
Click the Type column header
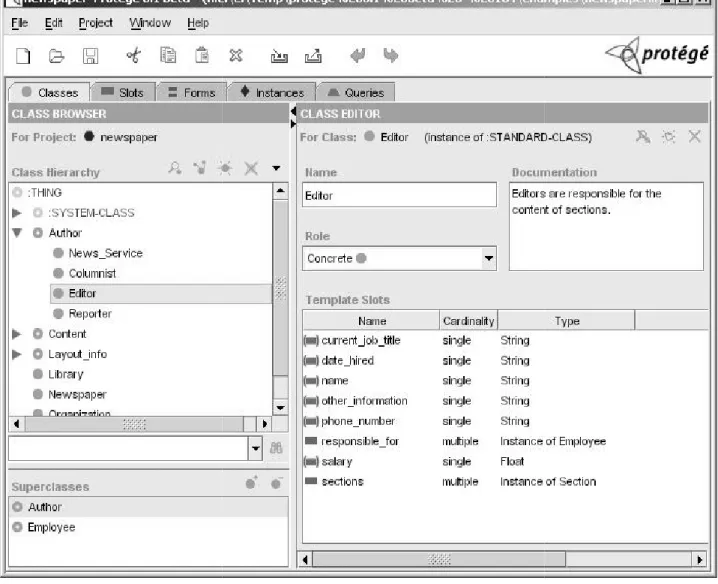tap(566, 321)
